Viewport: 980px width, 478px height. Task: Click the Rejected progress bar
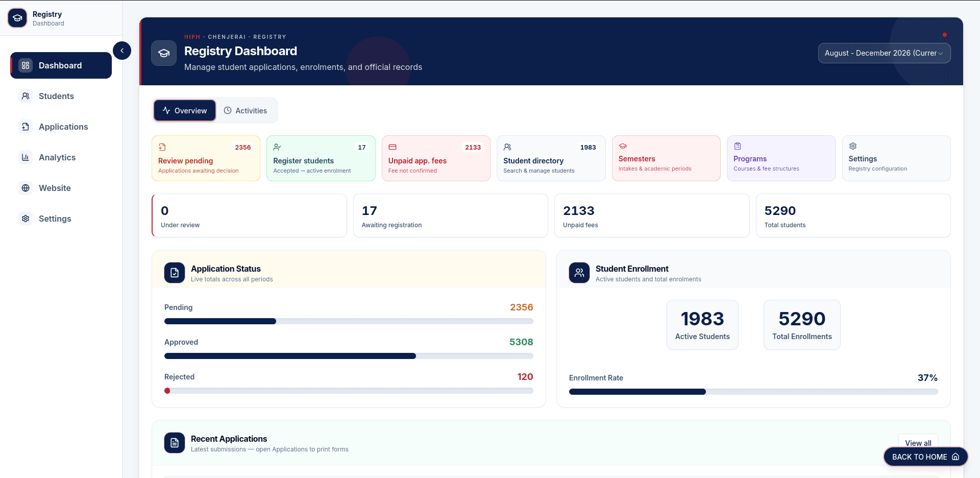[349, 391]
